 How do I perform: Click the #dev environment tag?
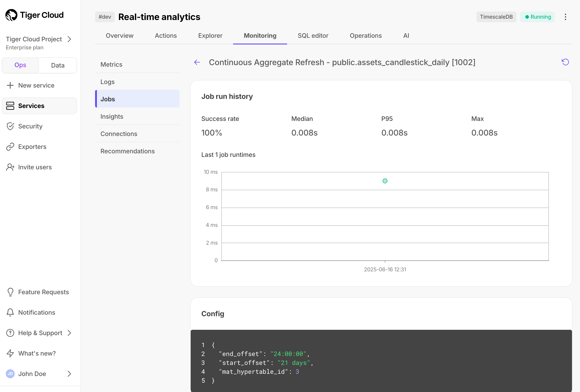105,17
